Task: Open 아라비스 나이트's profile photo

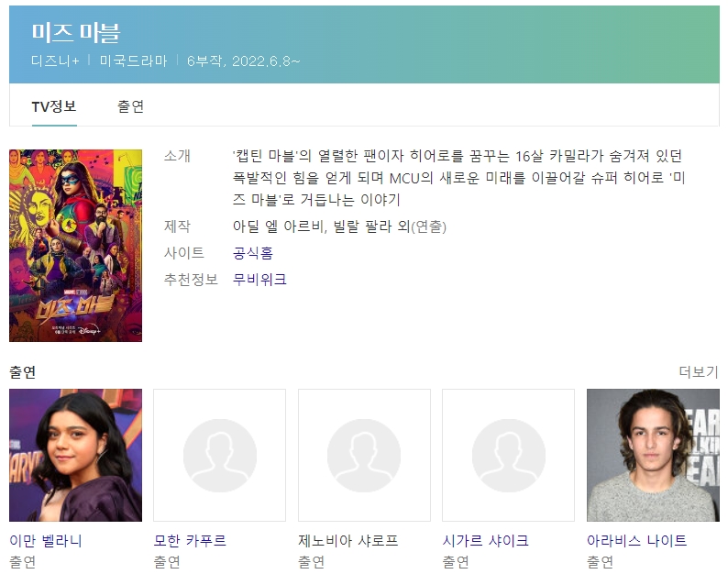Action: click(653, 456)
